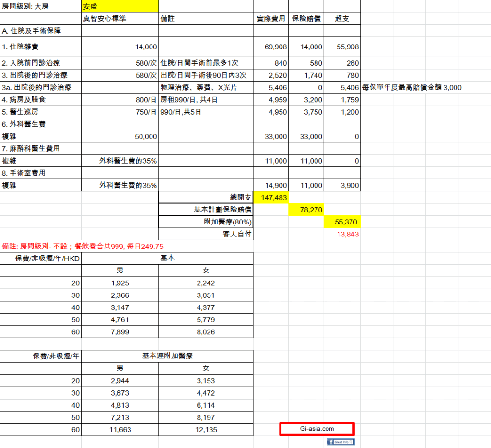The width and height of the screenshot is (491, 448).
Task: Click the 超支 column header
Action: click(342, 19)
